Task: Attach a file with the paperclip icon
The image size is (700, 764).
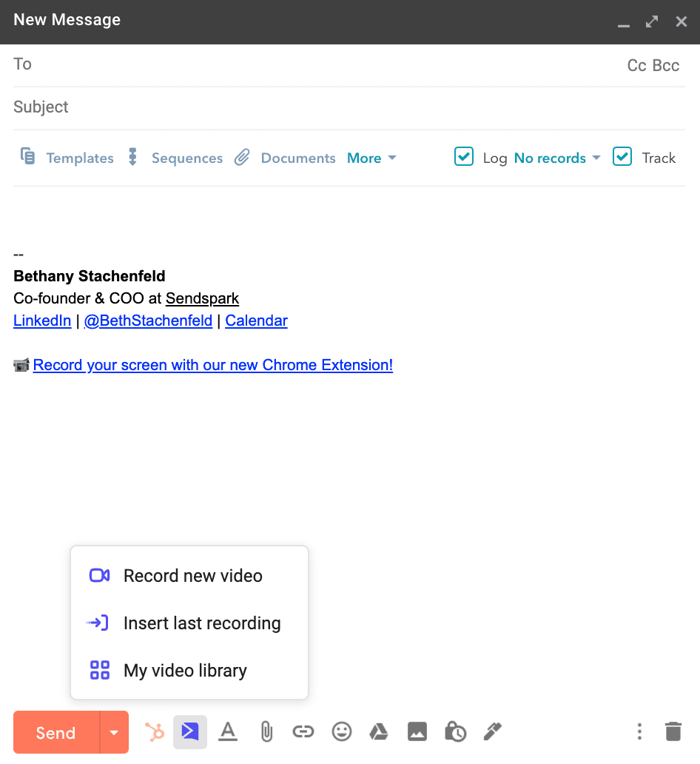Action: (266, 731)
